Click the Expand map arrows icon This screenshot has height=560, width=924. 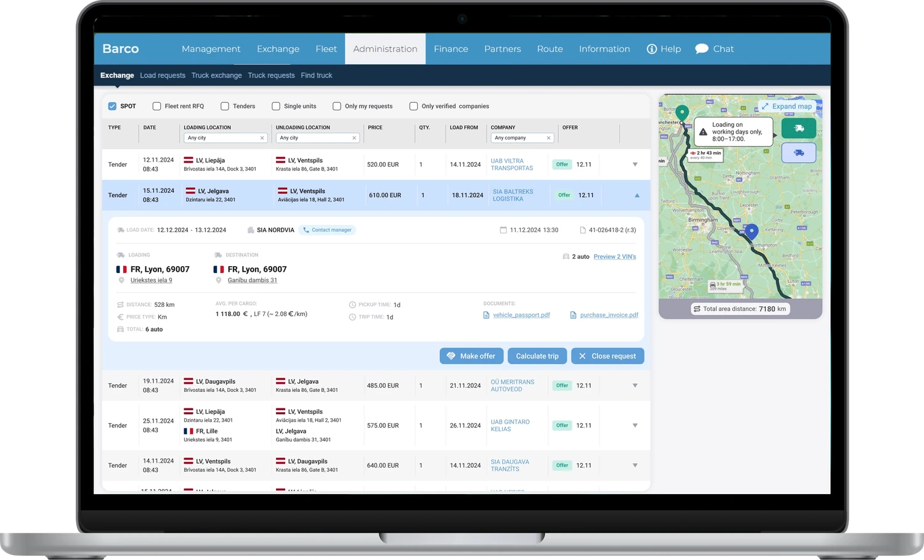click(765, 107)
